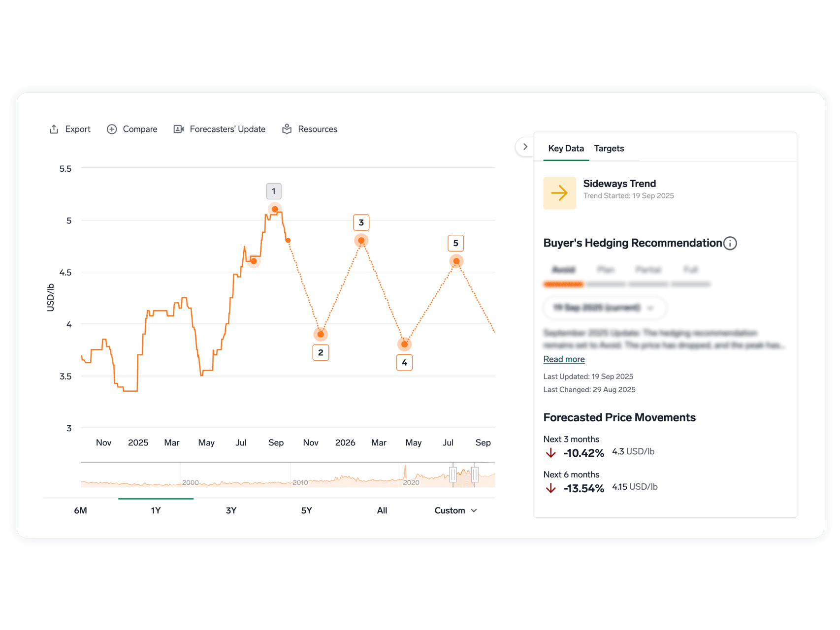Viewport: 840px width, 630px height.
Task: Click the left handle of range navigator
Action: click(453, 474)
